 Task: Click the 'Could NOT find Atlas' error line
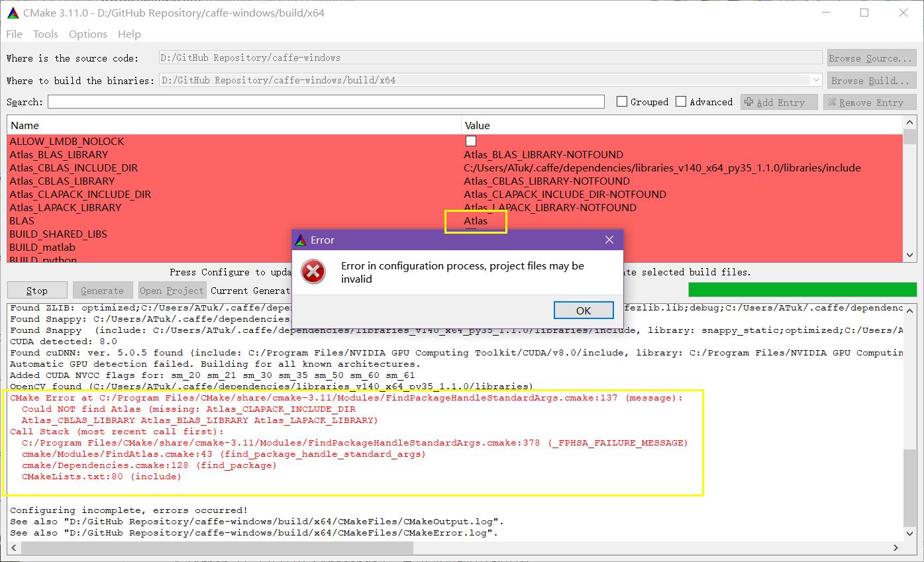[189, 409]
